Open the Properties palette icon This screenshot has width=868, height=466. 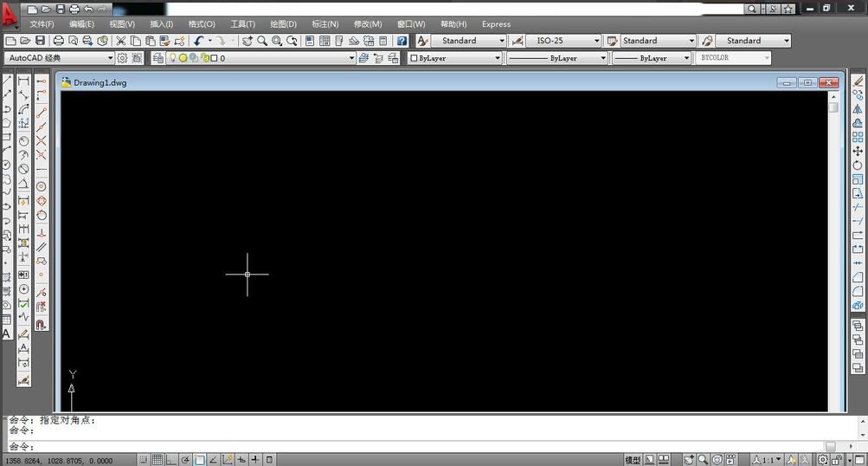pos(310,41)
